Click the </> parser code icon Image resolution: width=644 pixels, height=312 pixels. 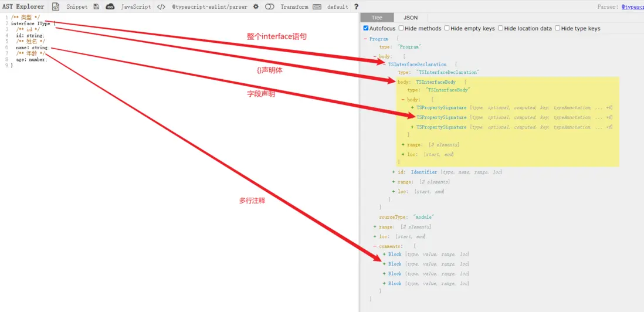[161, 6]
